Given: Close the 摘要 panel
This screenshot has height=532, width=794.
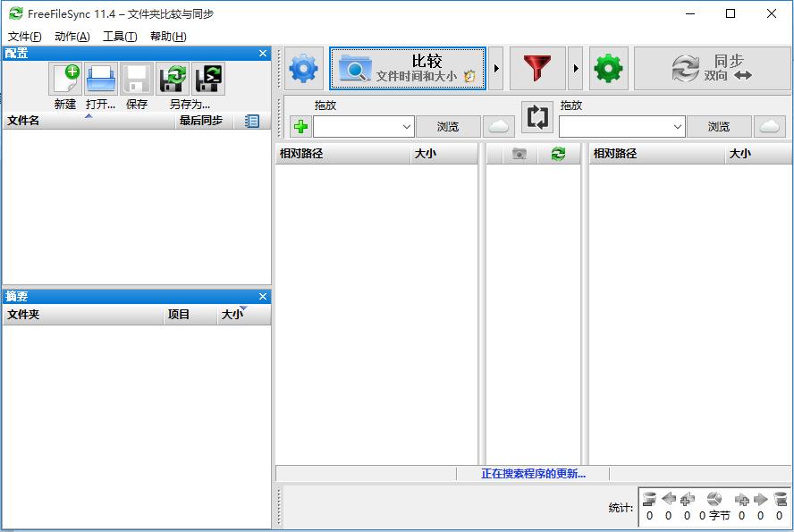Looking at the screenshot, I should [x=263, y=296].
